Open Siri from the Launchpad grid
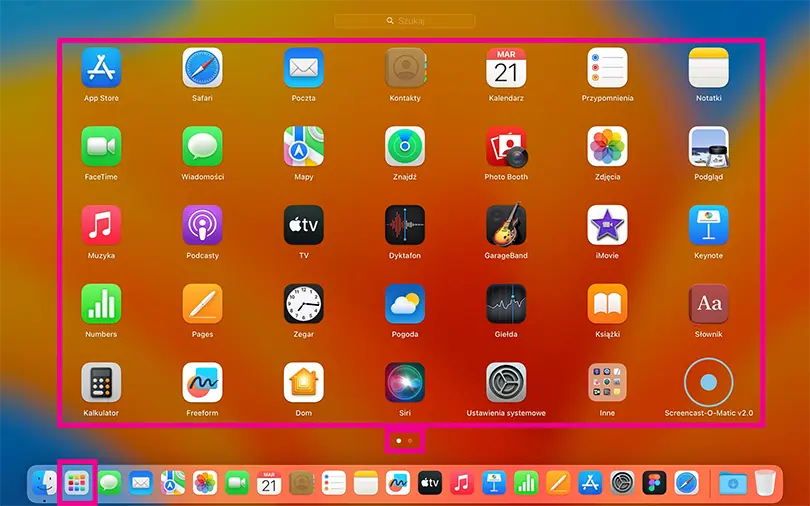 coord(405,382)
